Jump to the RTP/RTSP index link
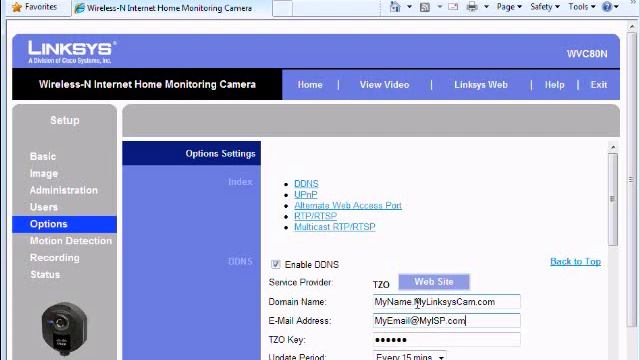 [316, 216]
